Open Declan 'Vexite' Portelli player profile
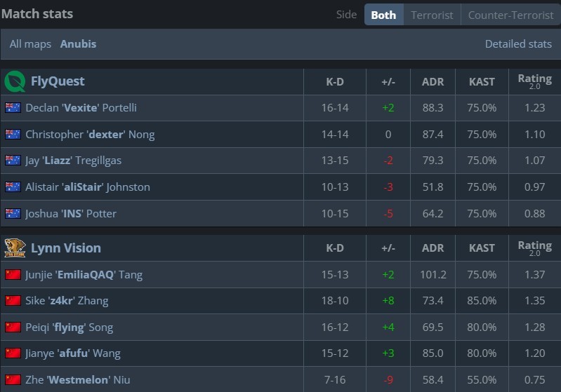Image resolution: width=561 pixels, height=392 pixels. click(x=81, y=108)
